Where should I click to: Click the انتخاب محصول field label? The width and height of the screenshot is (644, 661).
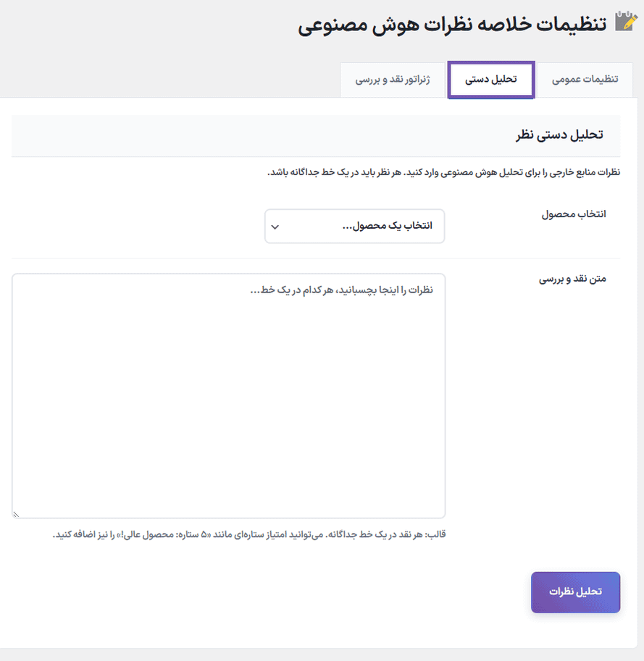pos(574,215)
